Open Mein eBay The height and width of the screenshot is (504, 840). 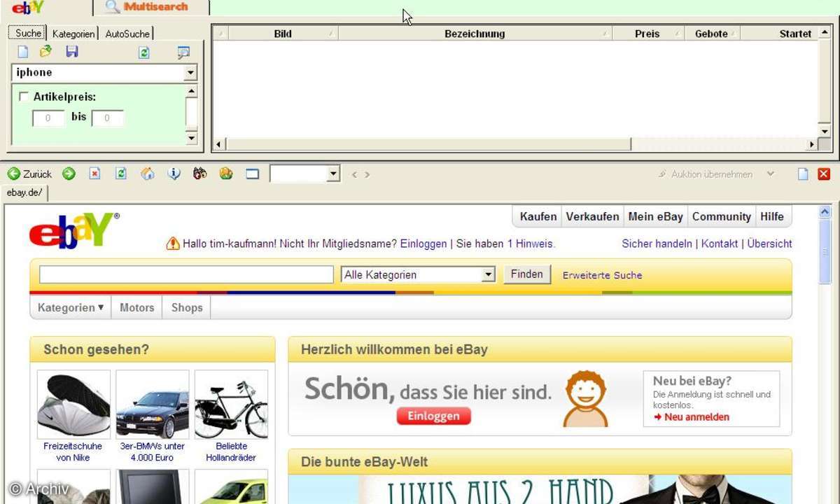tap(656, 216)
